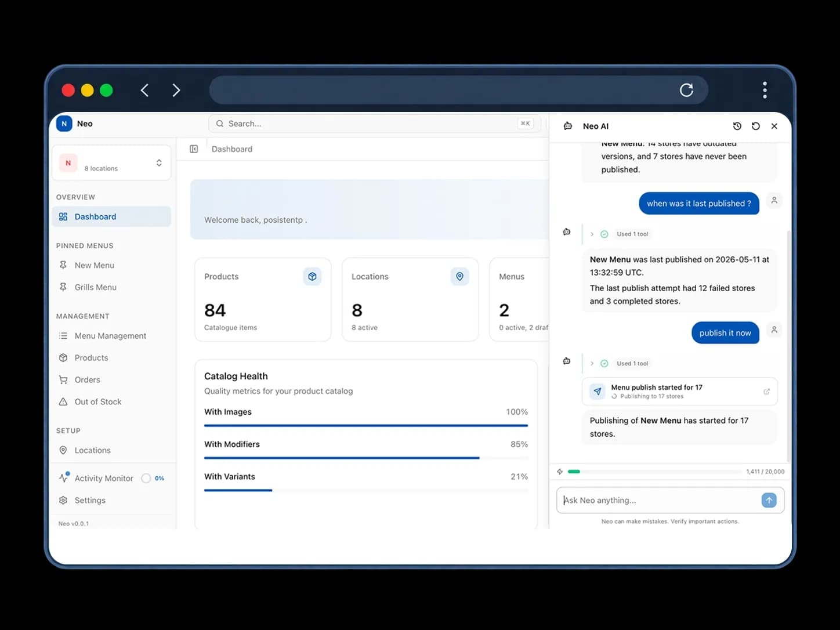Click the browser address bar
This screenshot has width=840, height=630.
458,90
